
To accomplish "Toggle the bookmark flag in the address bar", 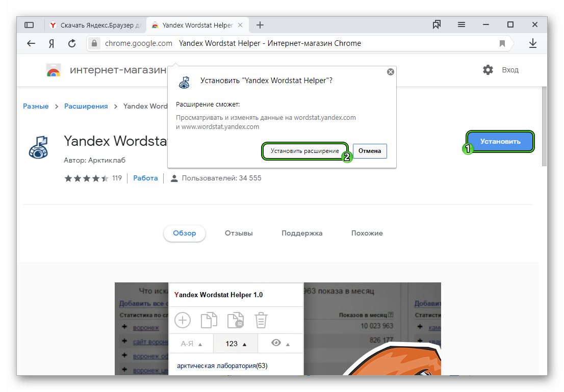I will click(x=502, y=43).
